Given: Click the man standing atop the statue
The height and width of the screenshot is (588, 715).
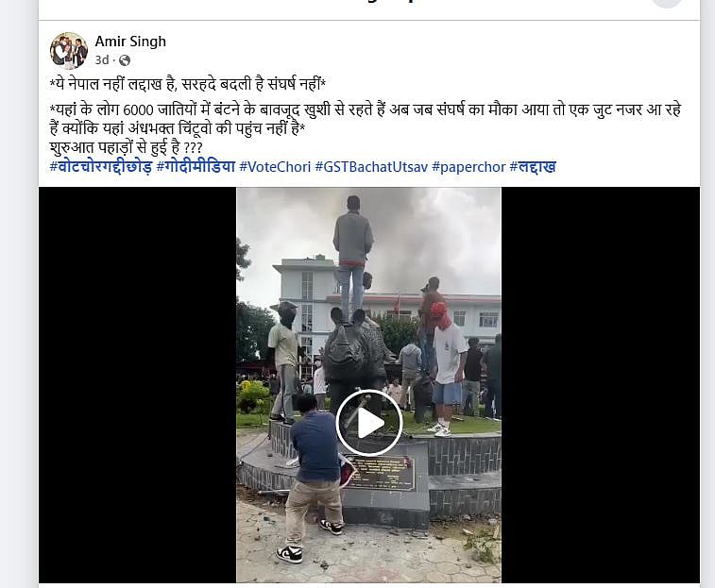Looking at the screenshot, I should click(352, 256).
